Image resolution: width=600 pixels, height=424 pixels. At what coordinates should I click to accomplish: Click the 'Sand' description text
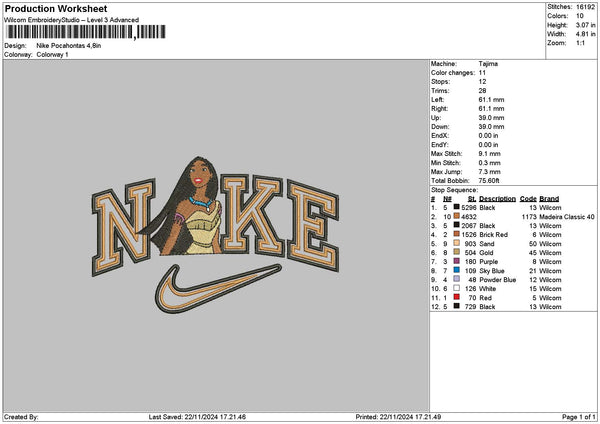point(487,244)
